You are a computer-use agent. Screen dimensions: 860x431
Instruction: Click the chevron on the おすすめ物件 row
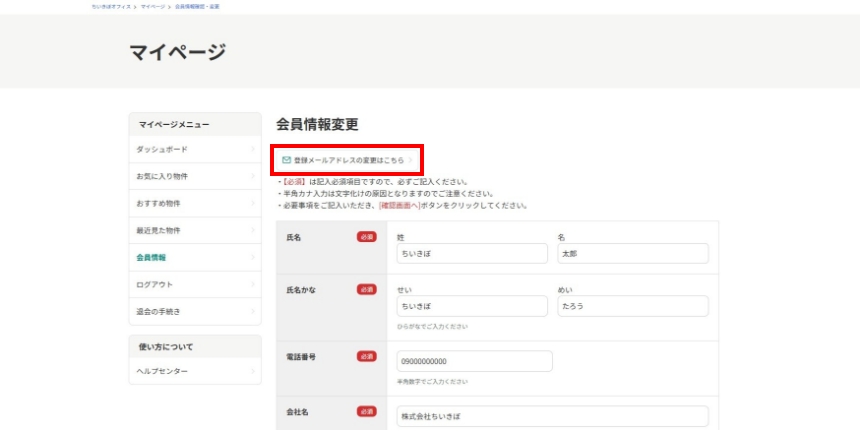(x=252, y=204)
